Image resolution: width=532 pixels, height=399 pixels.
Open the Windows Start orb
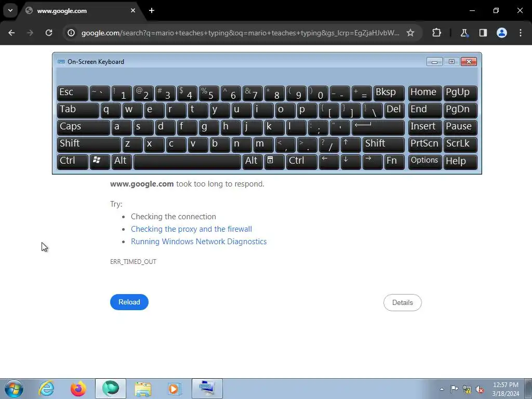click(14, 389)
